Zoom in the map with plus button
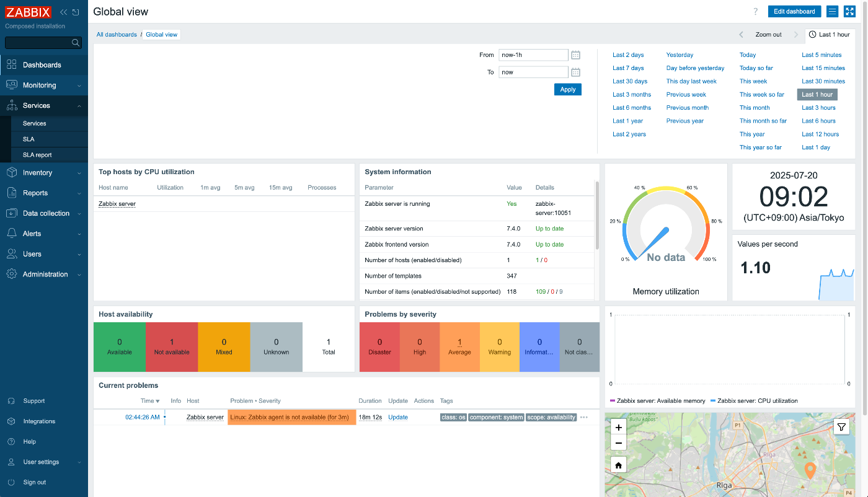Screen dimensions: 868x497 click(618, 427)
